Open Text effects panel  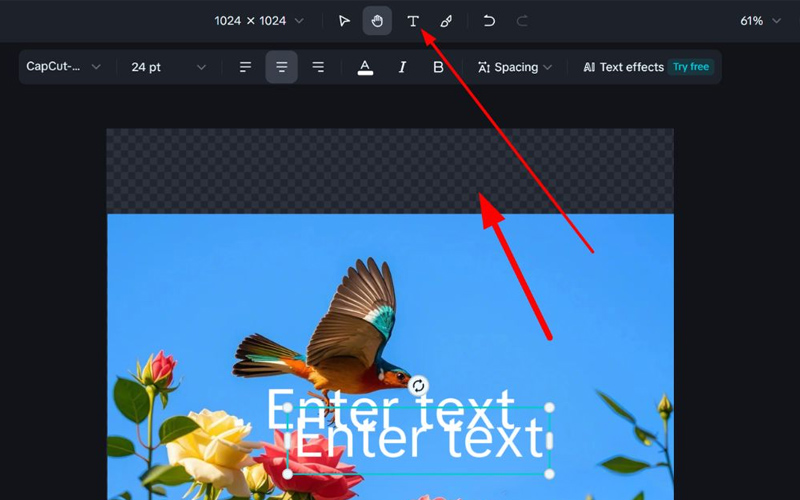(x=624, y=67)
